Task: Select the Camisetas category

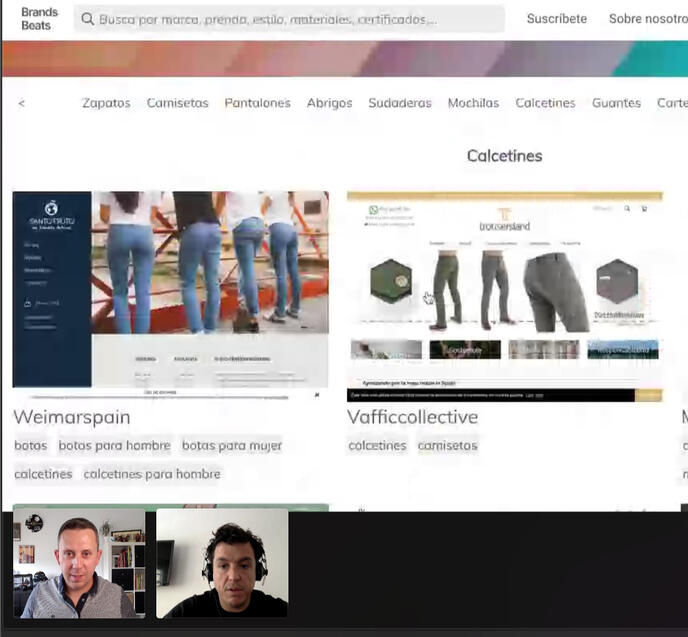Action: click(177, 103)
